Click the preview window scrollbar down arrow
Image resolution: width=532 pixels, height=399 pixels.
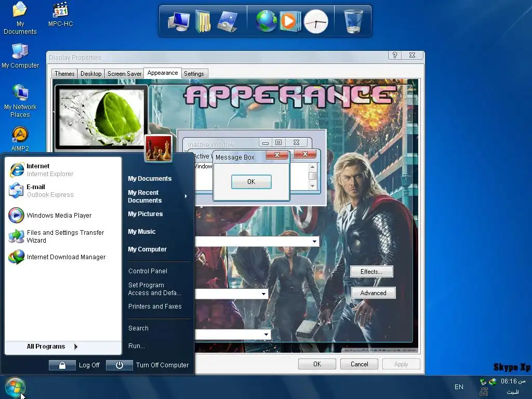(x=312, y=186)
